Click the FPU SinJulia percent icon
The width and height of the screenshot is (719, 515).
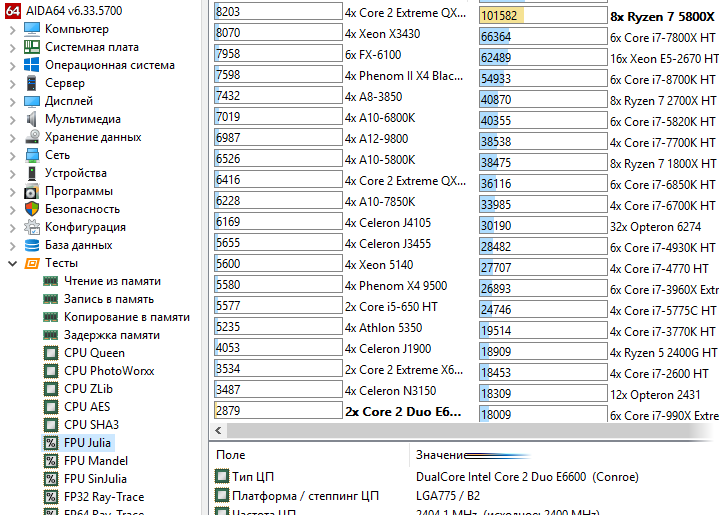[x=51, y=479]
